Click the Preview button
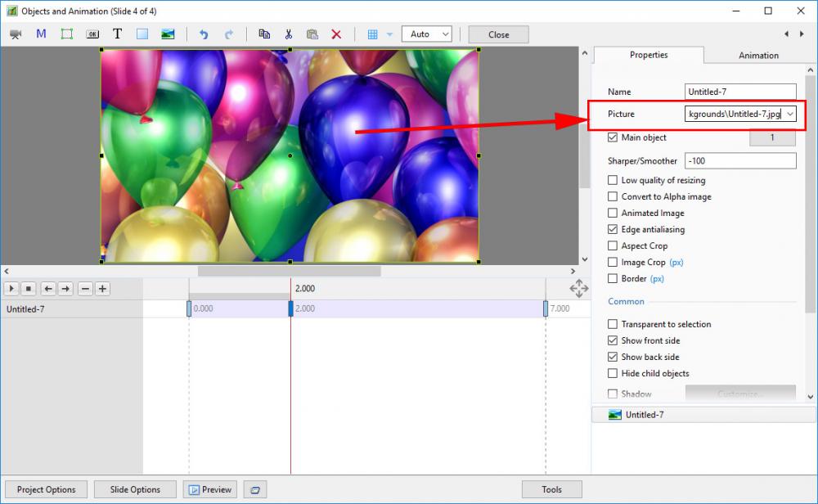Viewport: 818px width, 504px height. pos(209,489)
